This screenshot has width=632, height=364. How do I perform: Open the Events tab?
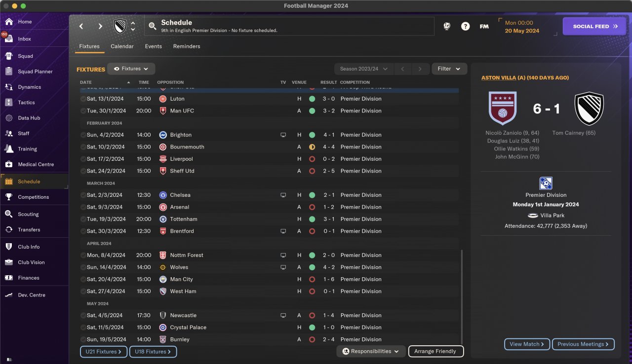154,46
